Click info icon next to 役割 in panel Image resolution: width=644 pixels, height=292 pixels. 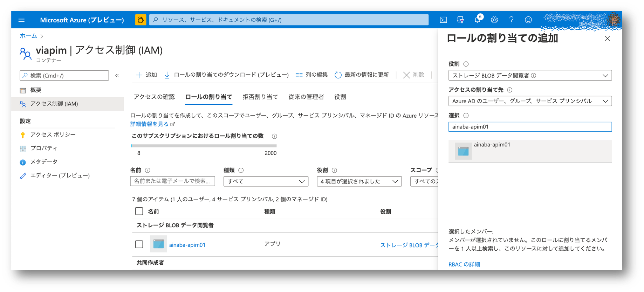coord(466,64)
